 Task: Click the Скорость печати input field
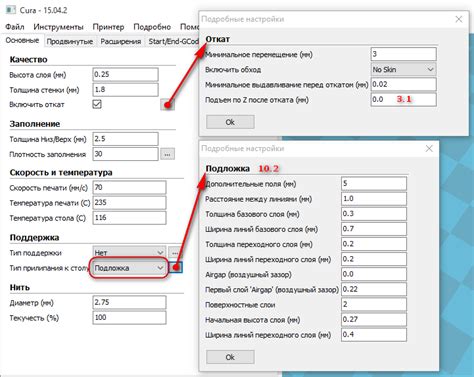coord(129,187)
